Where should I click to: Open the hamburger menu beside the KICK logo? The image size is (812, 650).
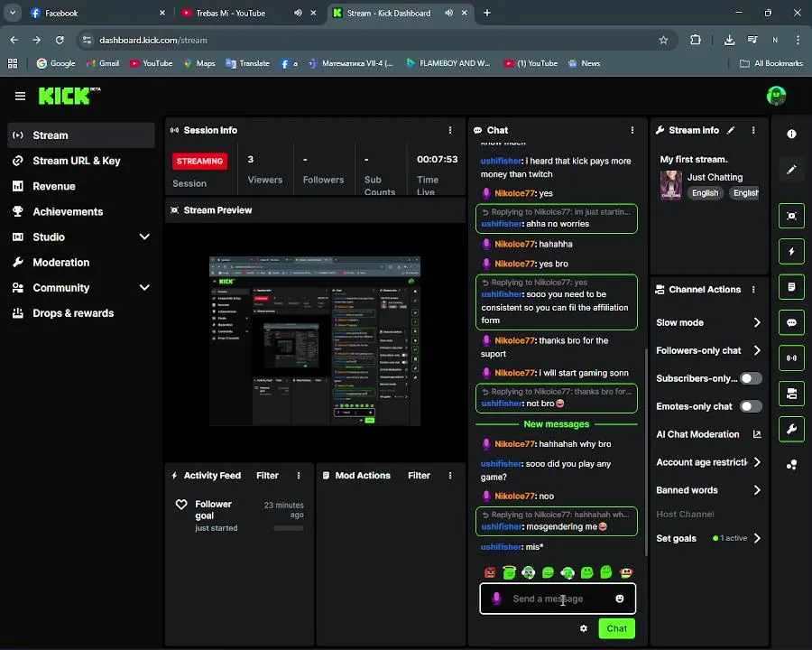tap(20, 96)
